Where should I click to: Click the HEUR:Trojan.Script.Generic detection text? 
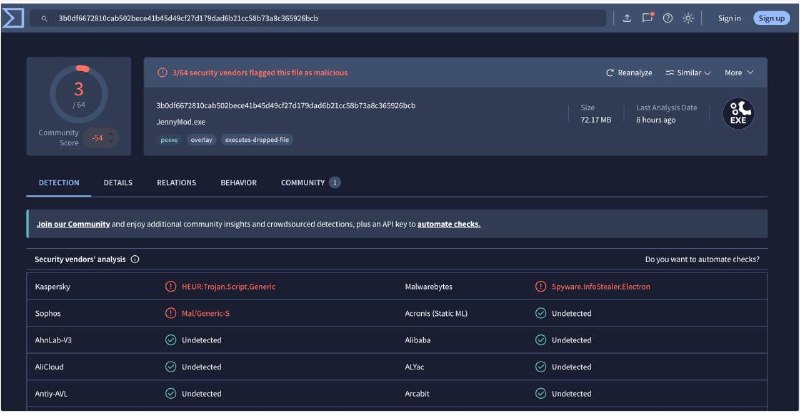click(229, 287)
